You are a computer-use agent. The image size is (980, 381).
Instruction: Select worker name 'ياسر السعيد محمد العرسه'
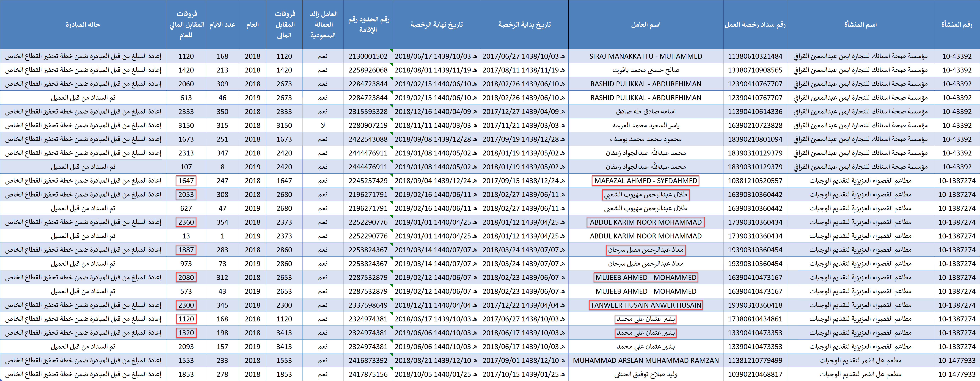(646, 126)
